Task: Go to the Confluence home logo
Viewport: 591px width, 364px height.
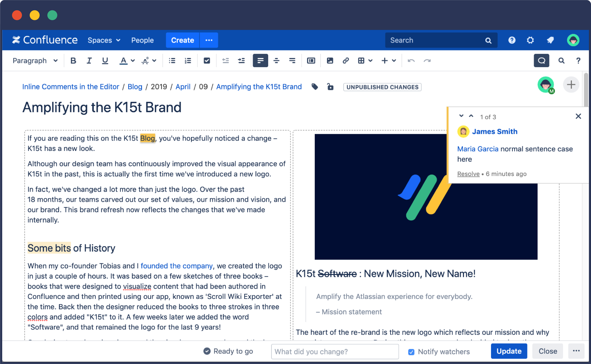Action: (x=45, y=40)
